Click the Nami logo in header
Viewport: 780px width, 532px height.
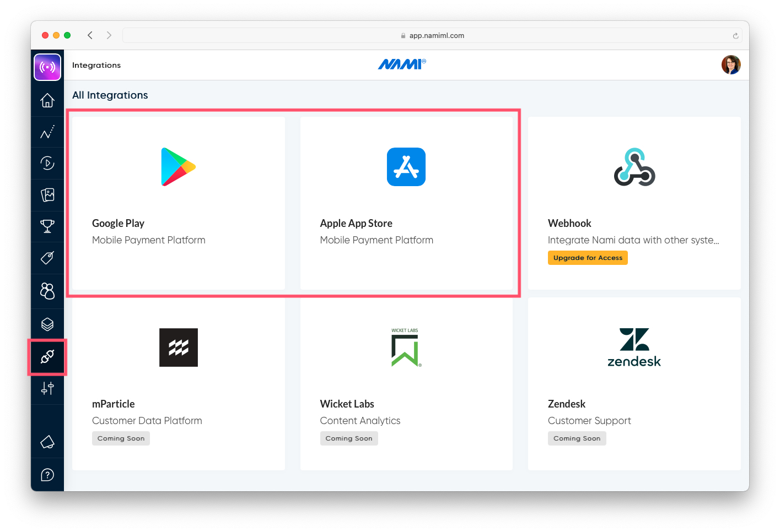[402, 64]
